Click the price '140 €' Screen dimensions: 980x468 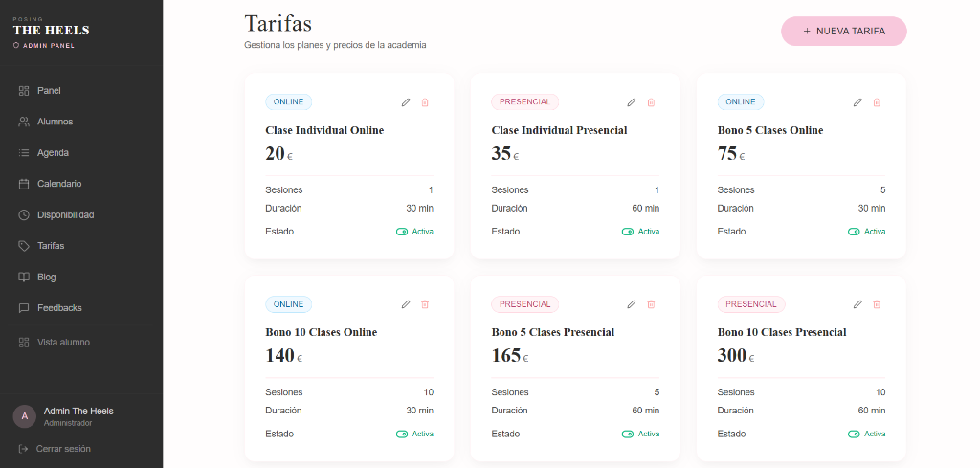(x=283, y=355)
